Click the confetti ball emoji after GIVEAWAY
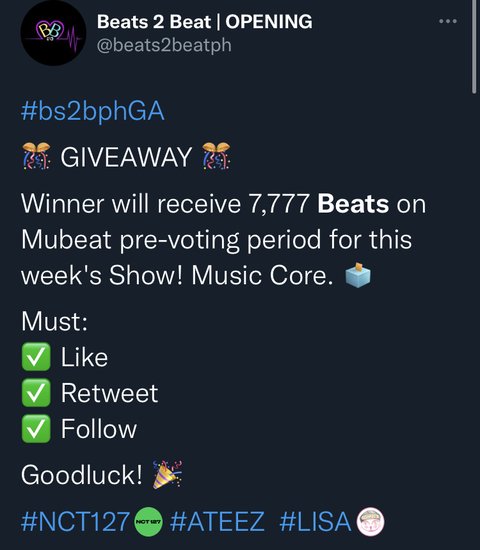 [x=216, y=156]
